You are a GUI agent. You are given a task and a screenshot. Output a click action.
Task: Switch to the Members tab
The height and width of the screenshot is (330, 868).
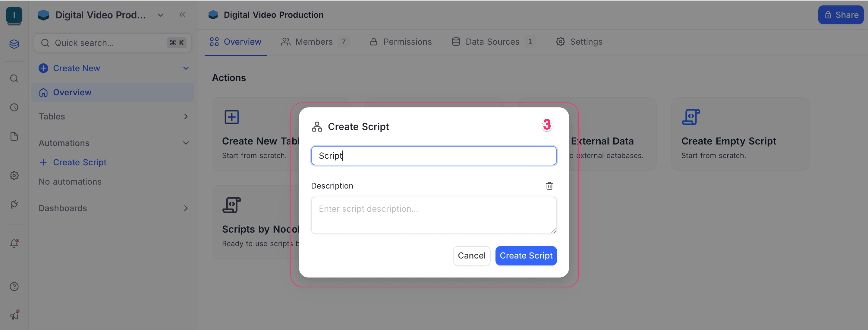click(314, 41)
